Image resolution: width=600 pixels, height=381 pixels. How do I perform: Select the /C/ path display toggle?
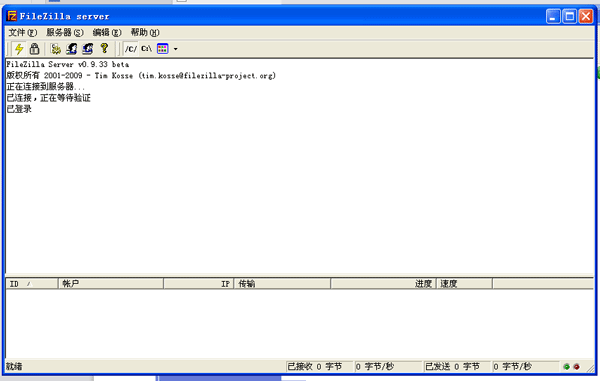coord(131,49)
